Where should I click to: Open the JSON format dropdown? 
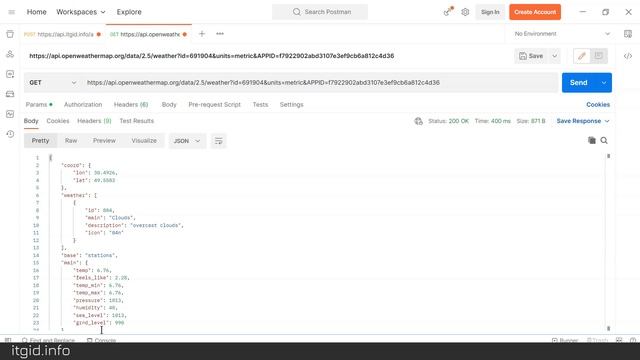pos(187,141)
